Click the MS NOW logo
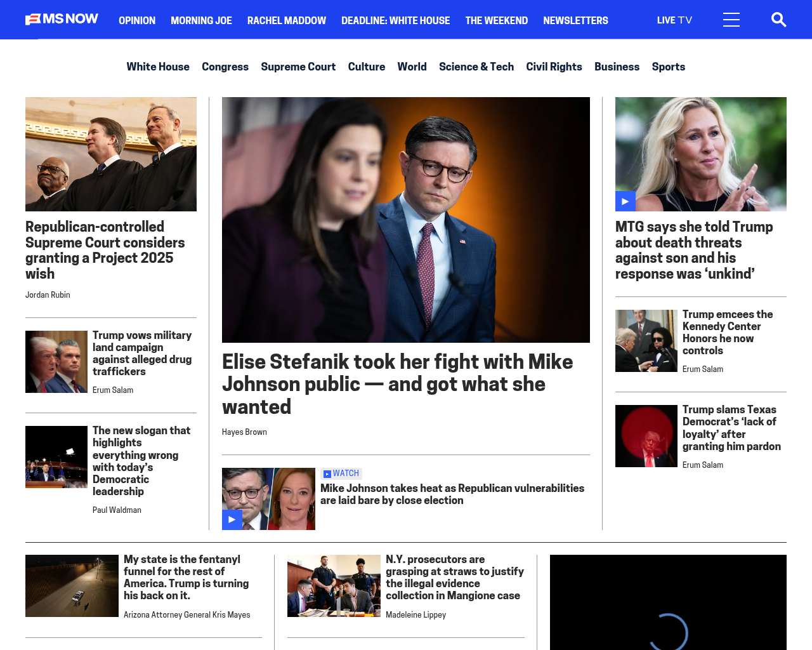The image size is (812, 650). tap(62, 19)
